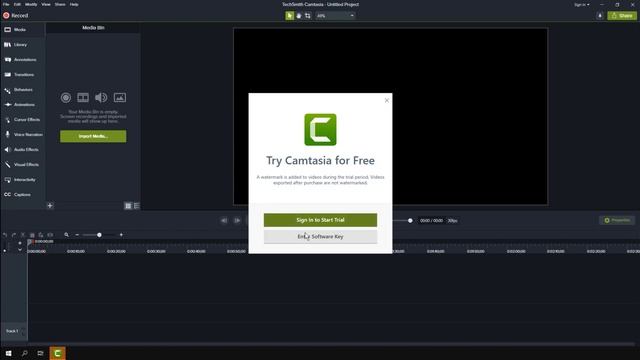Viewport: 640px width, 360px height.
Task: Click the Record button
Action: tap(16, 16)
